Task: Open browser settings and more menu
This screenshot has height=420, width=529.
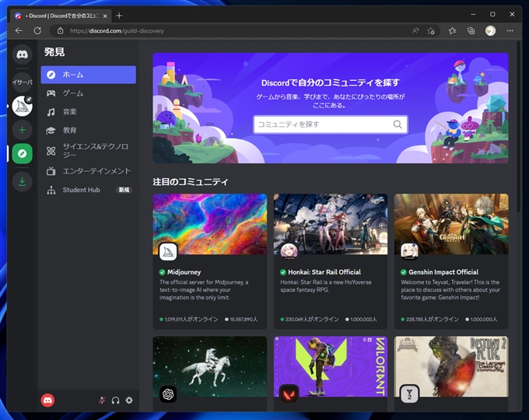Action: pyautogui.click(x=510, y=30)
